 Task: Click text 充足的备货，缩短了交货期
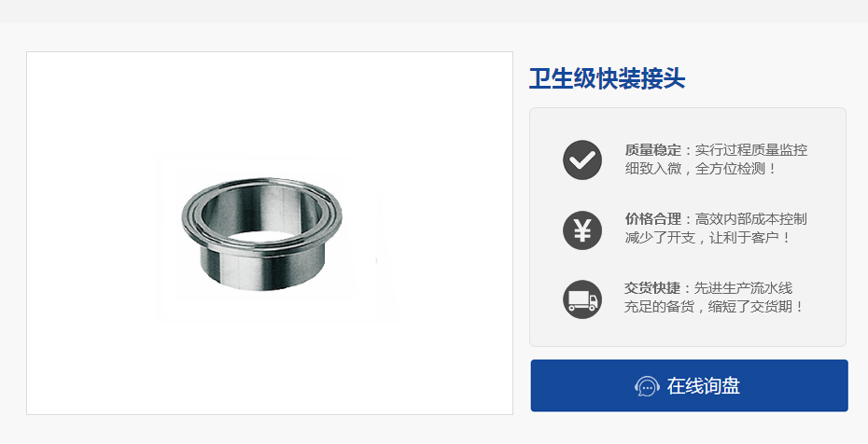tap(707, 307)
